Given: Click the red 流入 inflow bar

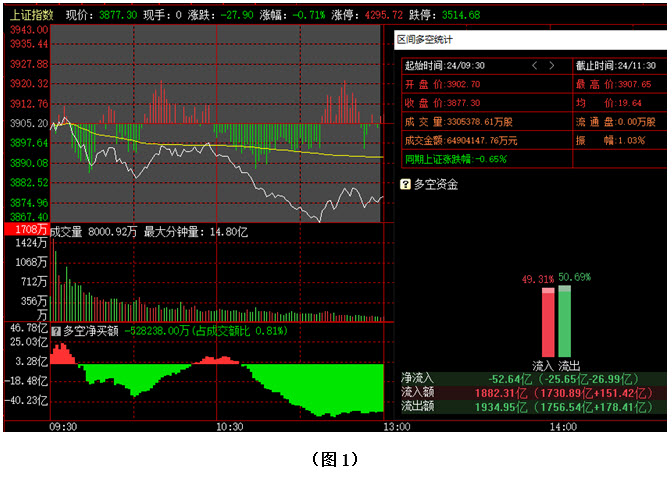Looking at the screenshot, I should (x=548, y=322).
